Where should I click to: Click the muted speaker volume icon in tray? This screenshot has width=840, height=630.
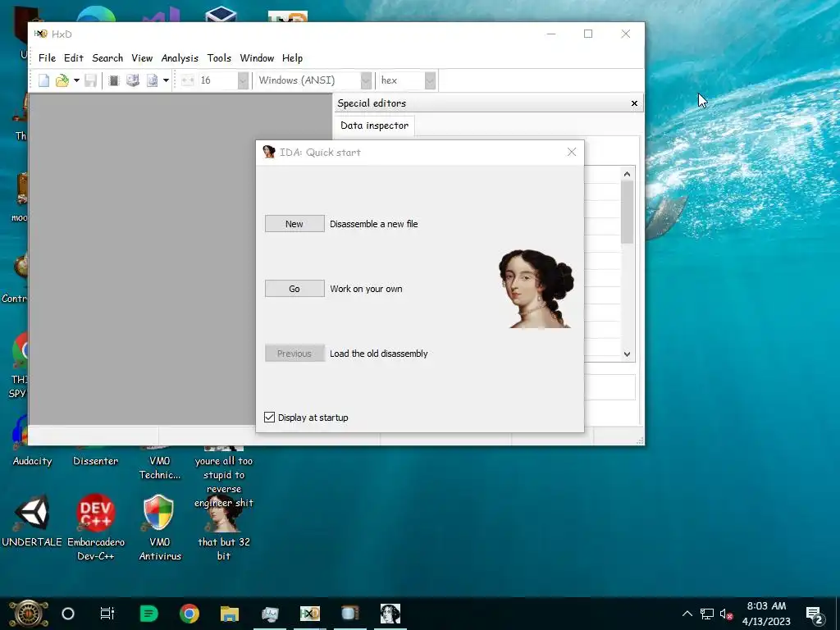coord(727,614)
